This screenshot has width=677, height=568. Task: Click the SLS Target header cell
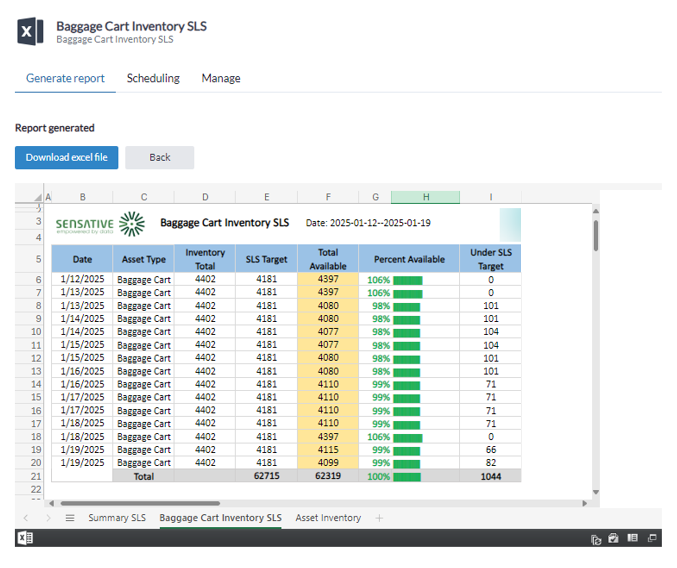pyautogui.click(x=266, y=259)
